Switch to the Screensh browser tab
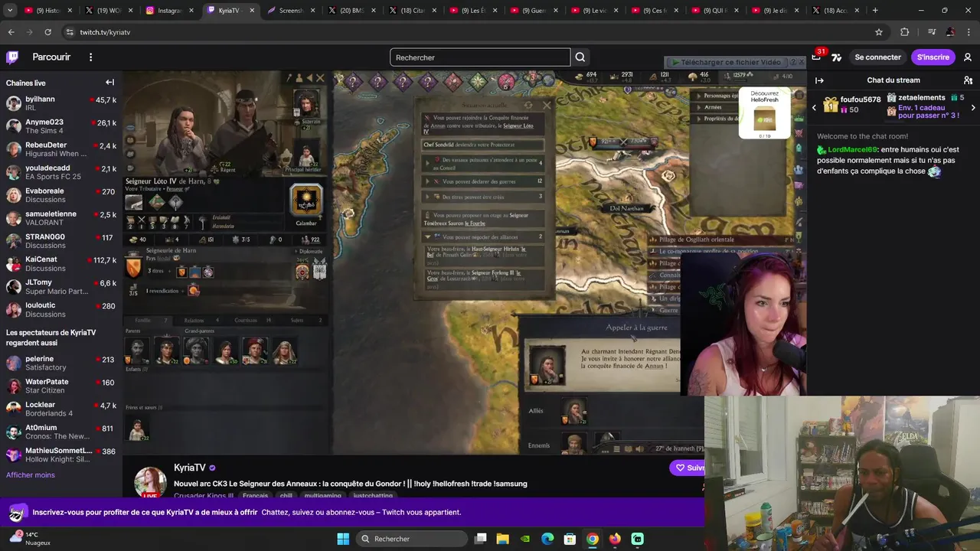The width and height of the screenshot is (980, 551). point(290,11)
